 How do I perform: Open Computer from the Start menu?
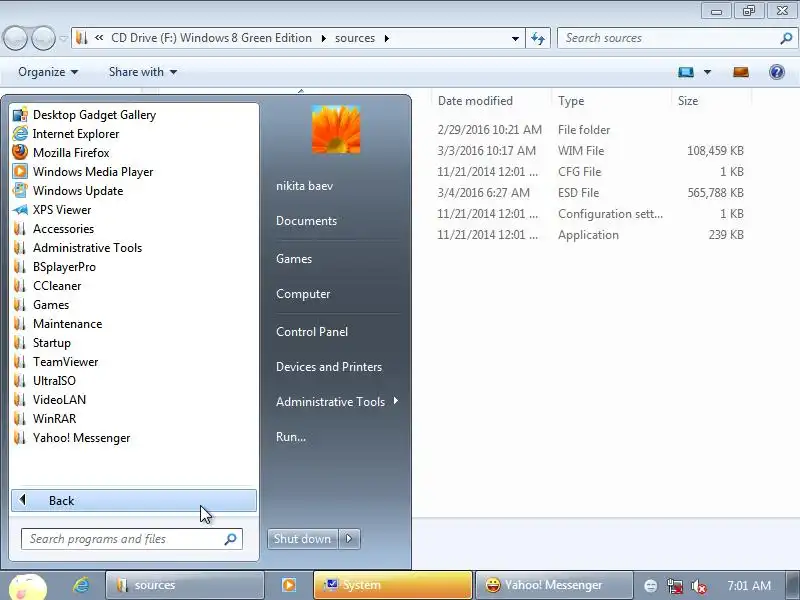click(x=303, y=294)
